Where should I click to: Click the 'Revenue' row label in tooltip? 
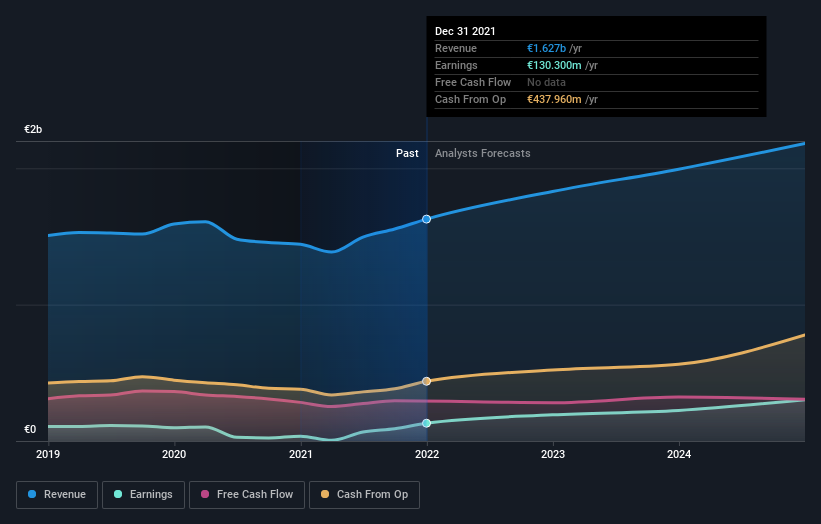coord(456,48)
